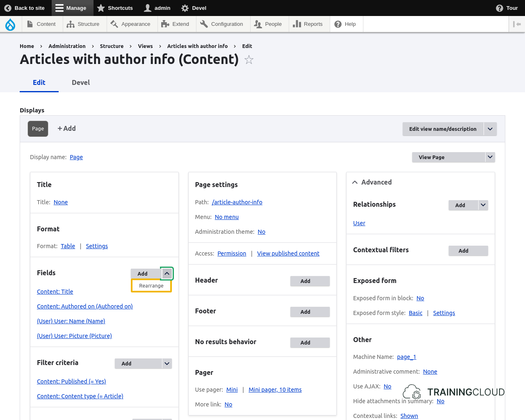525x420 pixels.
Task: Click Add for Contextual filters
Action: pos(468,251)
